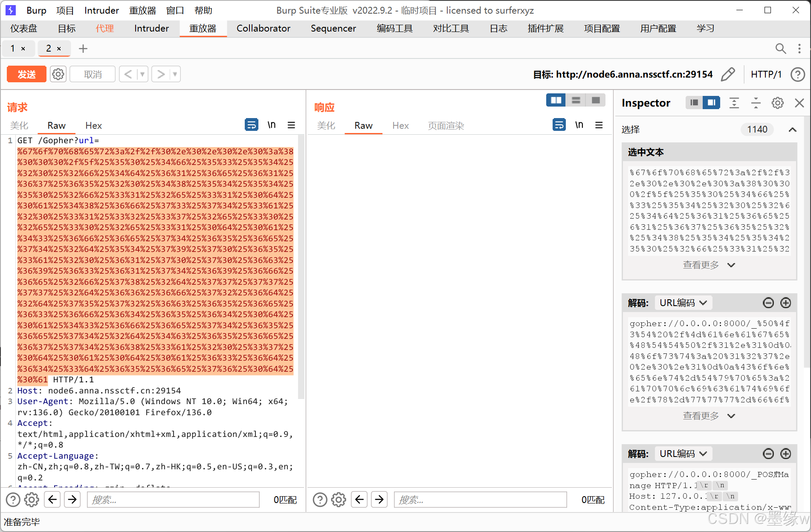Open the Burp menu
This screenshot has width=811, height=532.
(x=36, y=10)
